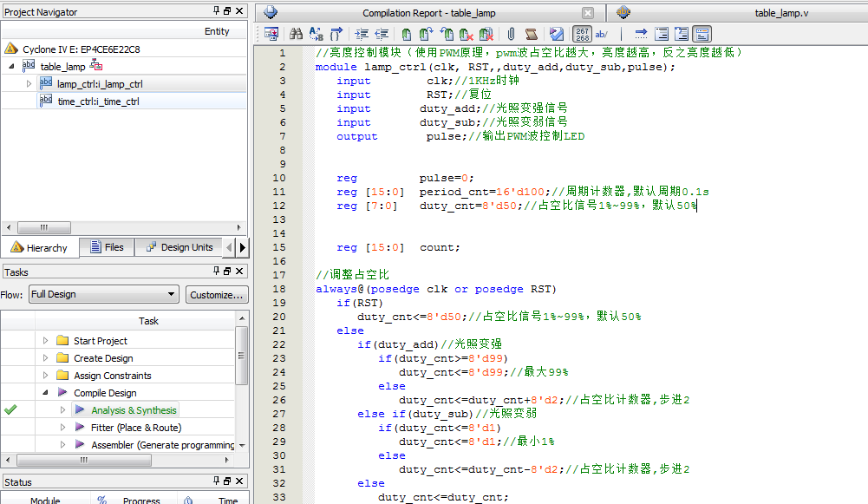
Task: Decrease indent of the selected code lines
Action: pos(382,35)
